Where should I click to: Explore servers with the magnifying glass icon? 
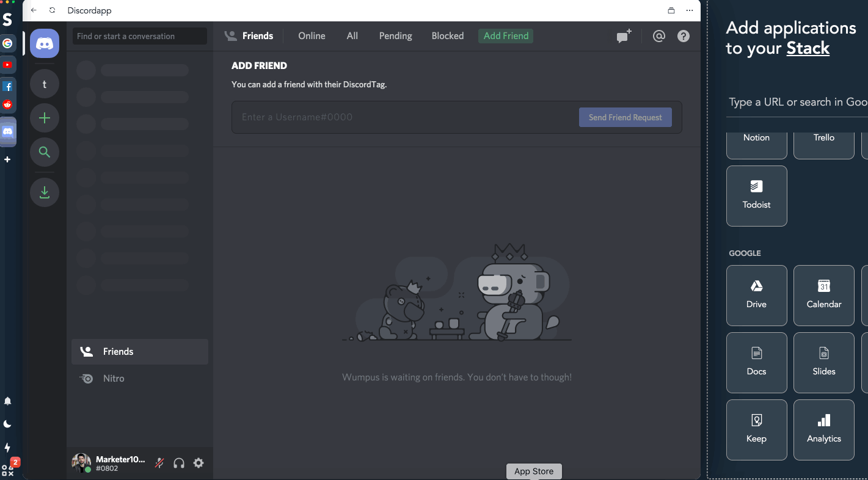tap(44, 152)
